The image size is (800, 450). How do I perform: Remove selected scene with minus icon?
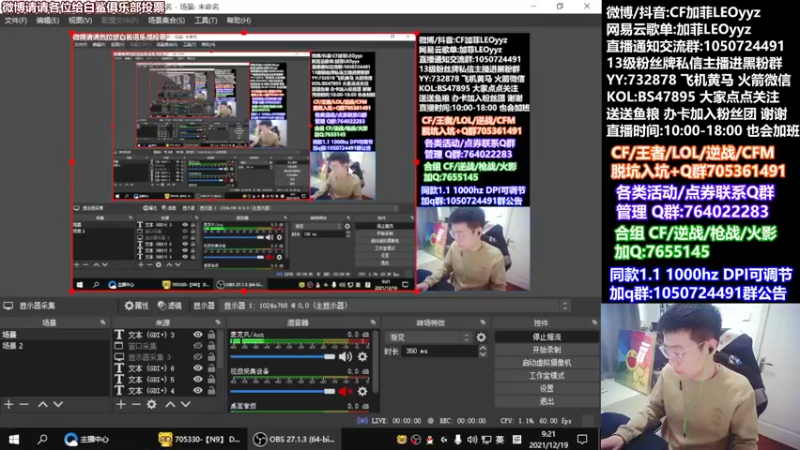tap(24, 404)
